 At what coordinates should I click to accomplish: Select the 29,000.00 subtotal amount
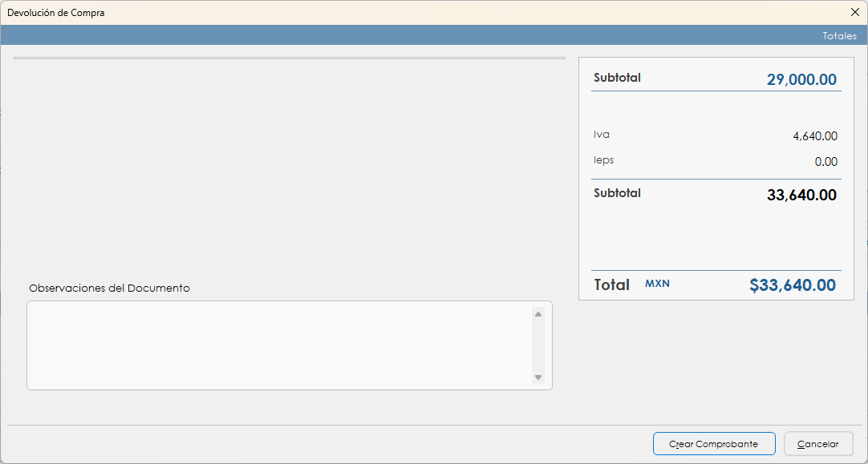801,80
